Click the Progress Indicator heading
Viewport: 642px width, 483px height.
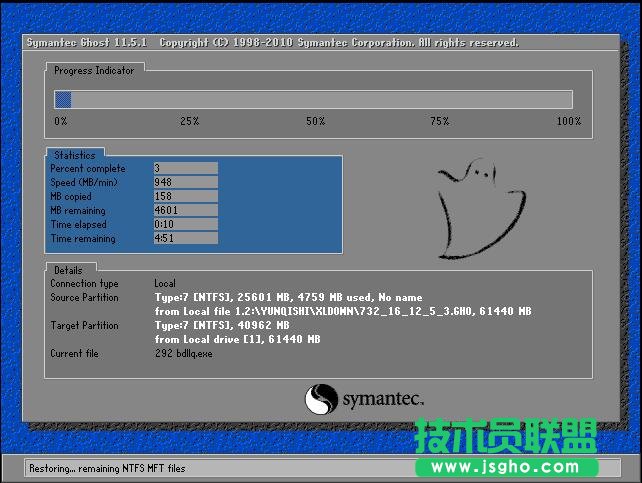tap(95, 70)
